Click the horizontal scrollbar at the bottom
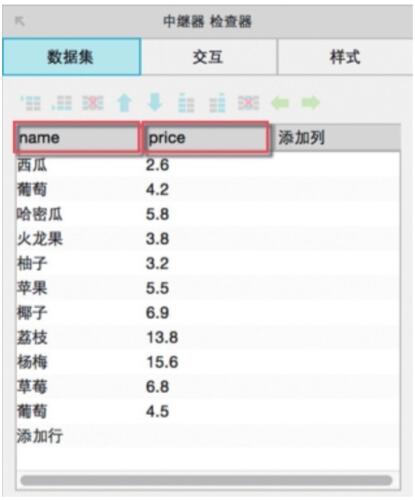Image resolution: width=415 pixels, height=500 pixels. pos(207,480)
